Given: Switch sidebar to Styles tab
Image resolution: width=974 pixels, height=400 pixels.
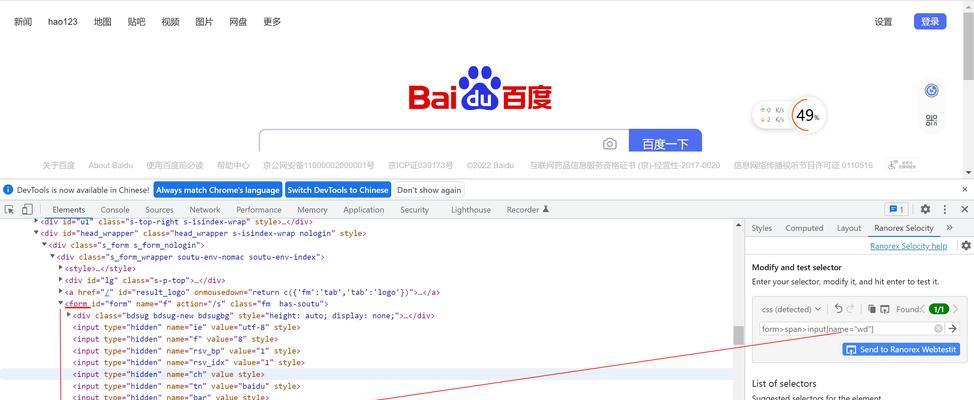Looking at the screenshot, I should 761,228.
